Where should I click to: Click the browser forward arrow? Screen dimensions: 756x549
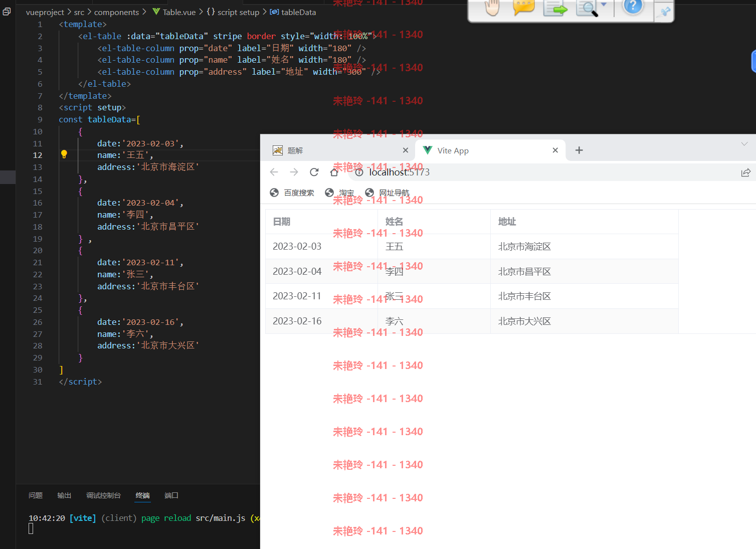click(294, 172)
